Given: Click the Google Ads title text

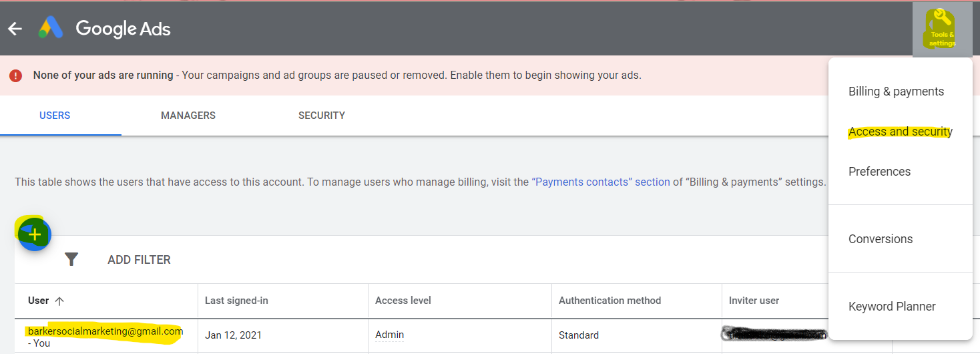Looking at the screenshot, I should tap(123, 29).
